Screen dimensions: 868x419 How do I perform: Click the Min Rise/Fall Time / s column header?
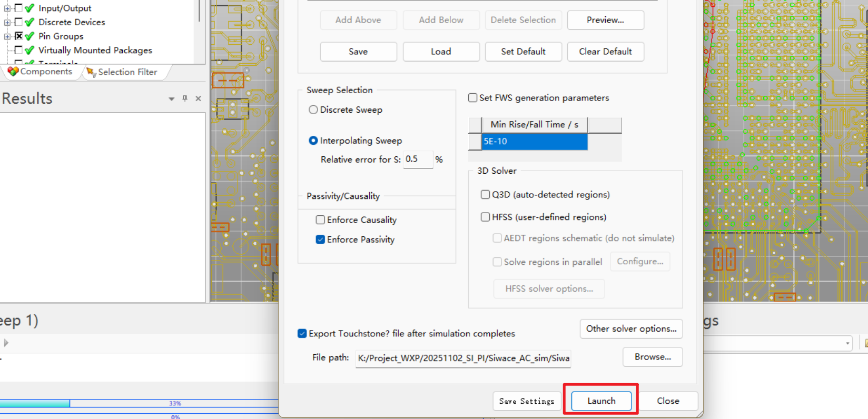535,125
